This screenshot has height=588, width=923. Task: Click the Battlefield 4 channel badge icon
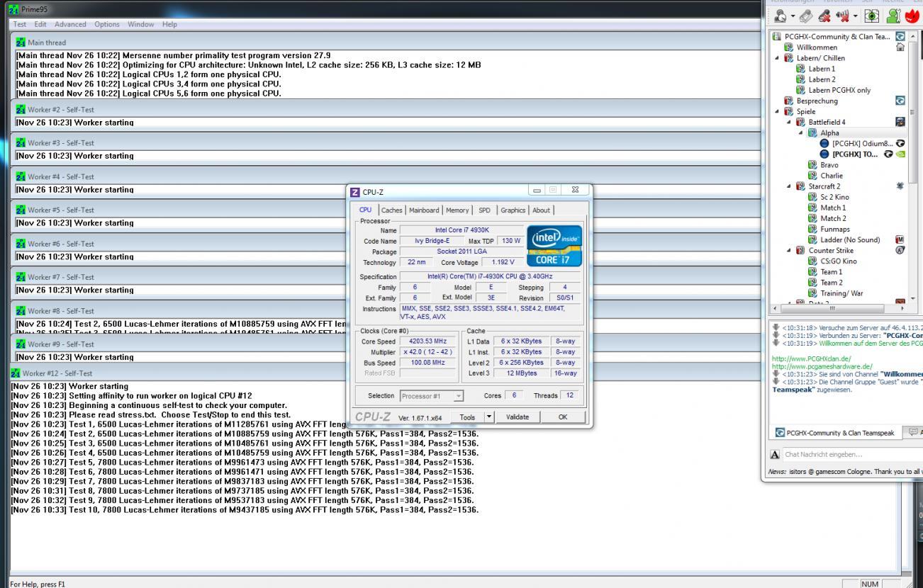point(902,122)
